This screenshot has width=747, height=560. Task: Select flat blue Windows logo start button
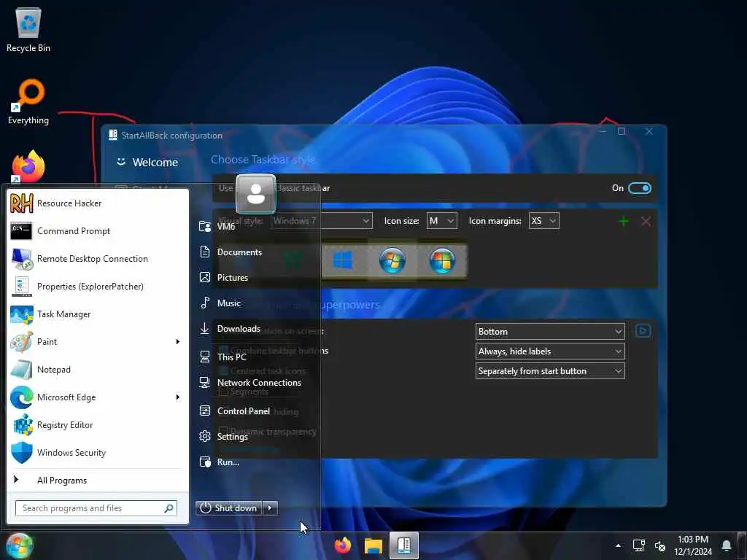[343, 260]
